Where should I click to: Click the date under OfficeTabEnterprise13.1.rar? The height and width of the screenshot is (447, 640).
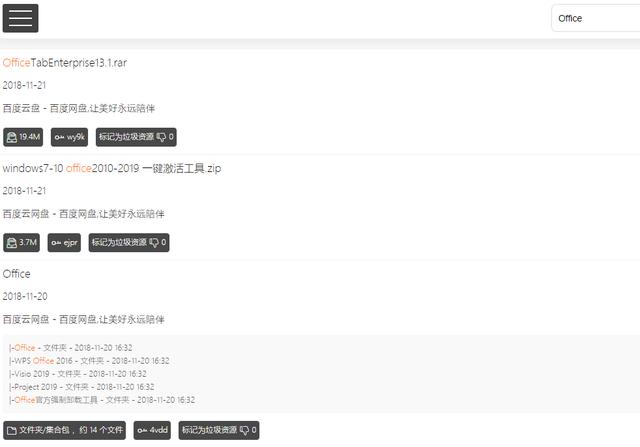pyautogui.click(x=24, y=85)
